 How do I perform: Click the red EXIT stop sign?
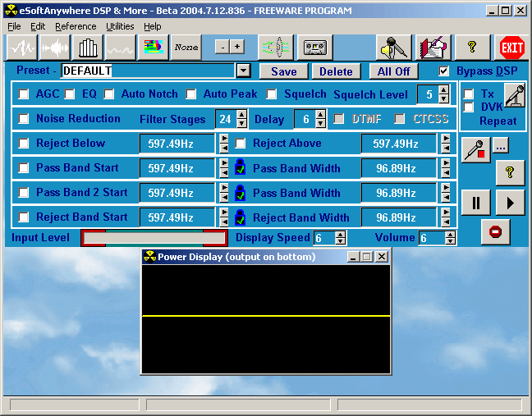point(511,48)
